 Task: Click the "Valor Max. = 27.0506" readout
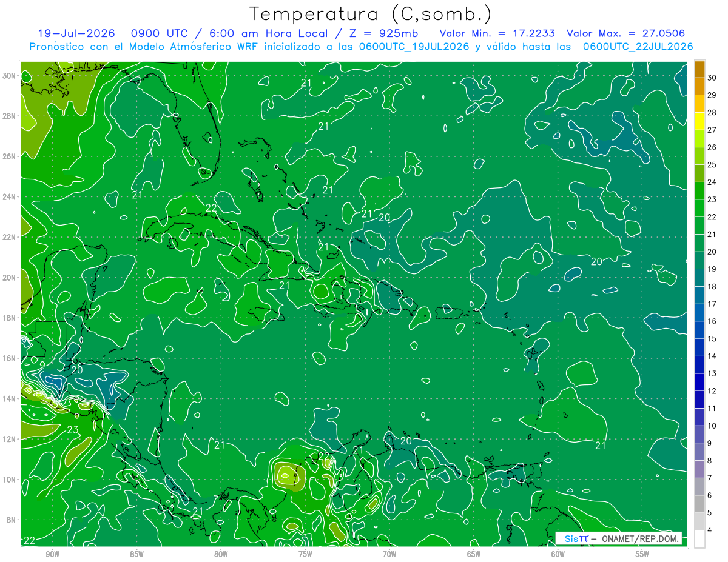[x=626, y=33]
